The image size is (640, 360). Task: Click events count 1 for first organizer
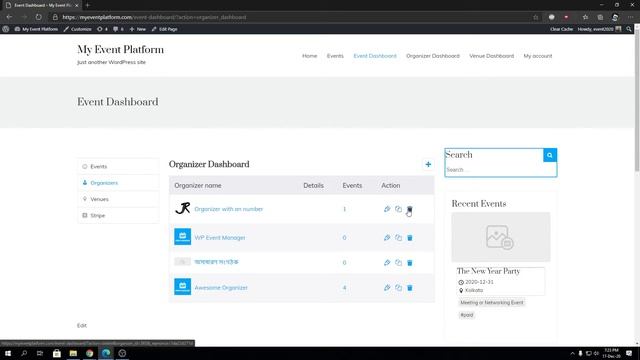pyautogui.click(x=344, y=209)
